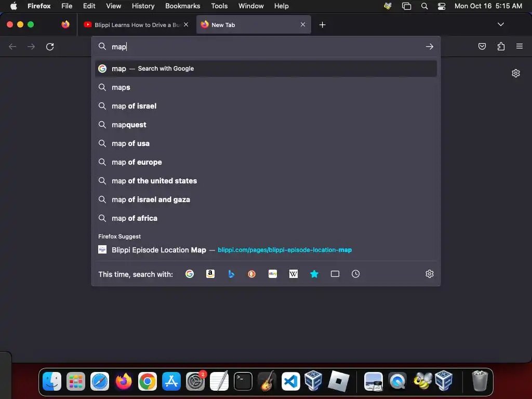The height and width of the screenshot is (399, 532).
Task: Open search settings gear in the dropdown
Action: pos(430,274)
